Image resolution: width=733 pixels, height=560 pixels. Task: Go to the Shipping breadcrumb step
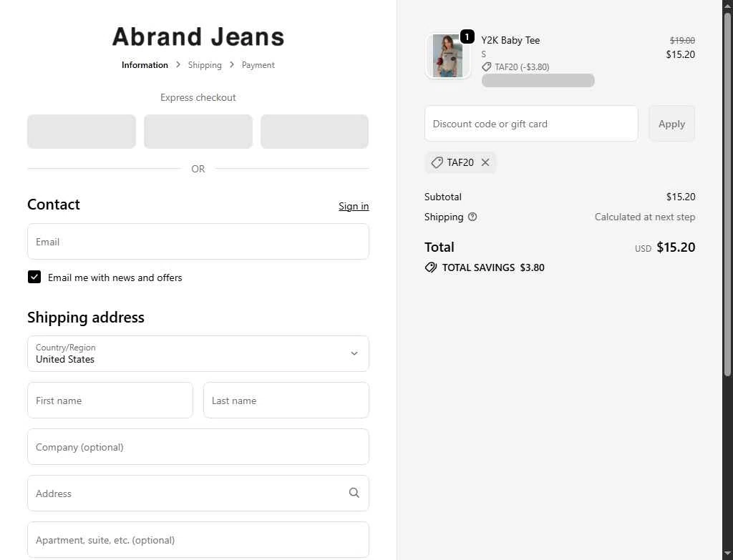[x=205, y=65]
